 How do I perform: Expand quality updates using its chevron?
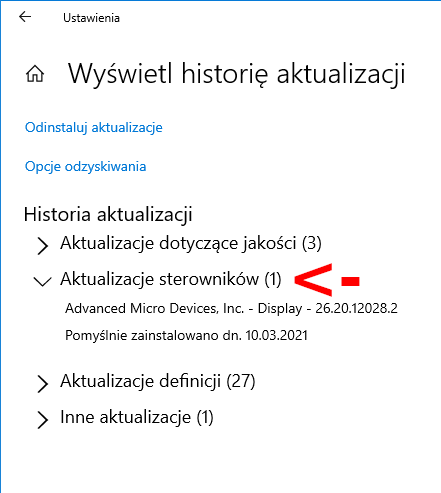(x=43, y=246)
